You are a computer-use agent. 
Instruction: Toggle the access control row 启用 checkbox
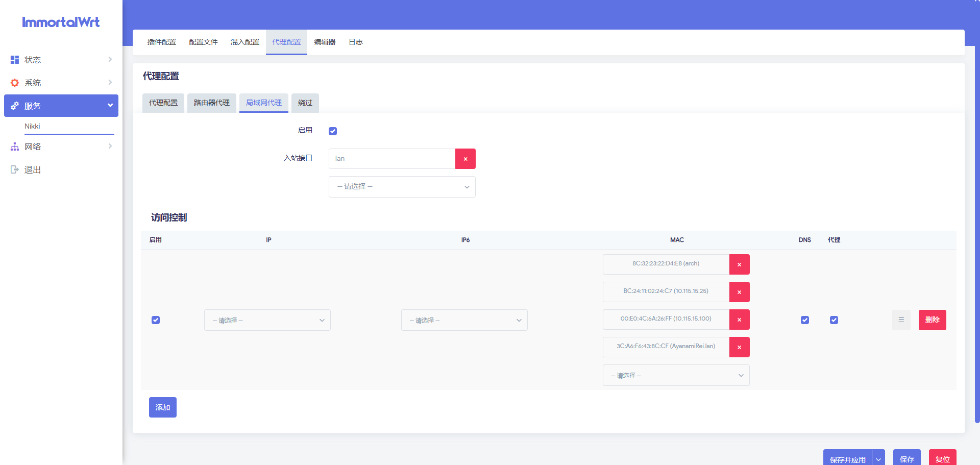(156, 320)
